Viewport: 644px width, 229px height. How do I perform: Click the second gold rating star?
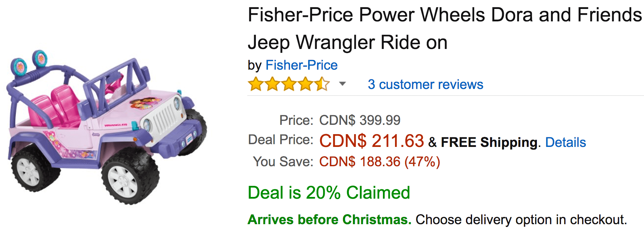click(x=272, y=84)
